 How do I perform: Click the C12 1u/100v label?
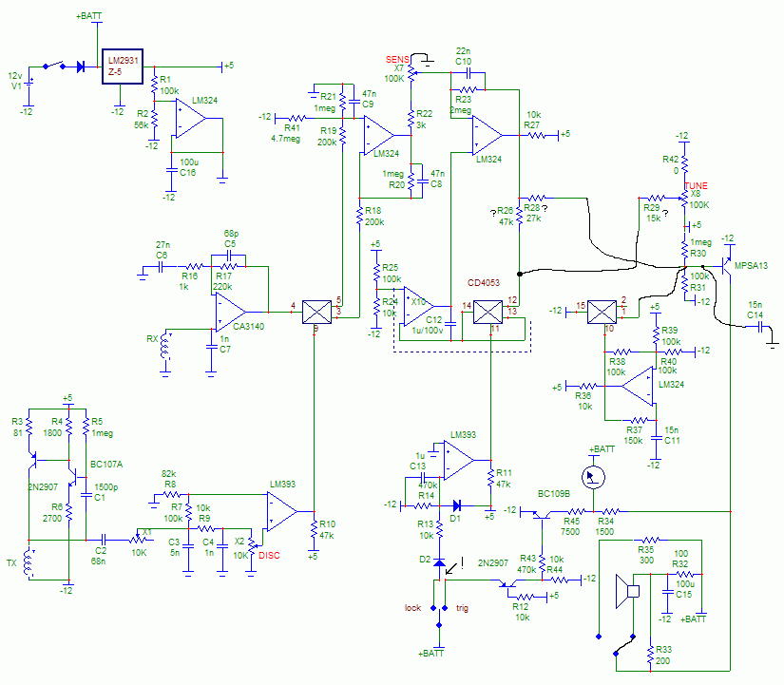point(427,325)
